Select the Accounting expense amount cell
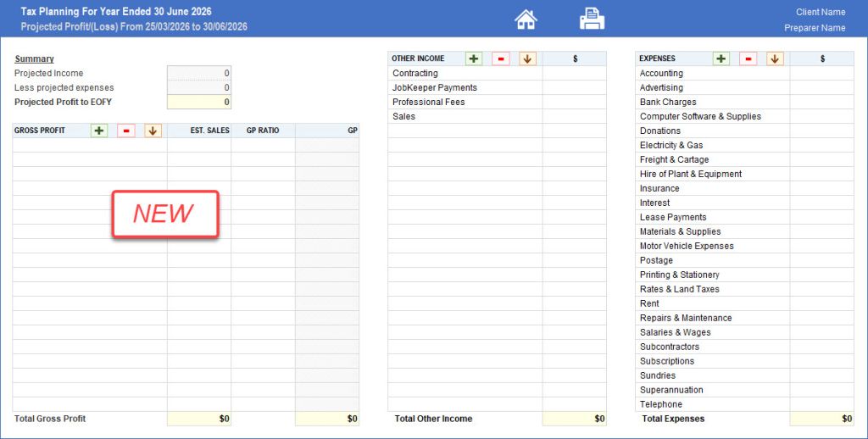The height and width of the screenshot is (439, 868). point(821,73)
